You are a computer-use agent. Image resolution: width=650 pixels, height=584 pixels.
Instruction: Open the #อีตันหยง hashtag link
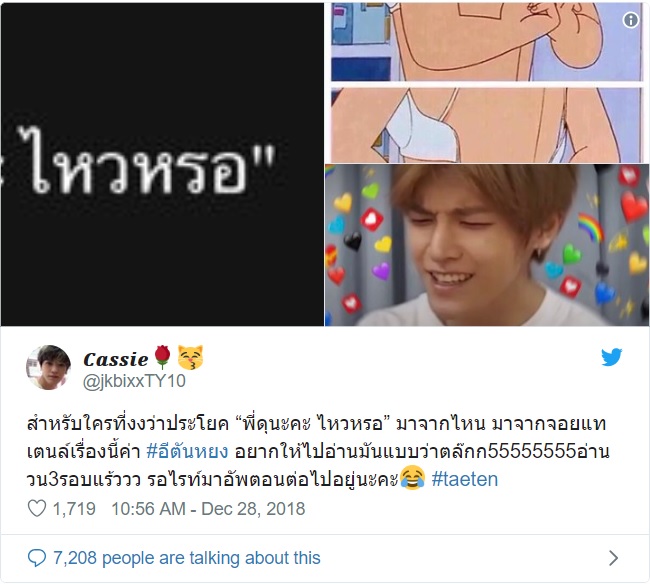pyautogui.click(x=187, y=451)
